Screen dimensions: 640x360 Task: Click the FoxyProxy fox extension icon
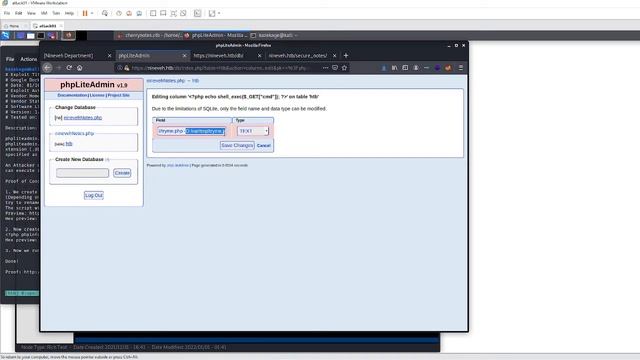pos(448,68)
